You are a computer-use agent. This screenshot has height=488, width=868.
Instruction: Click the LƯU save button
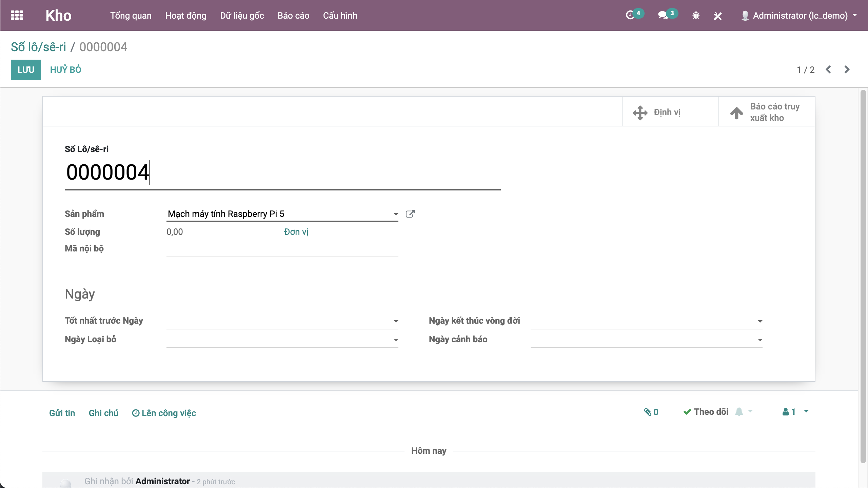pyautogui.click(x=26, y=70)
